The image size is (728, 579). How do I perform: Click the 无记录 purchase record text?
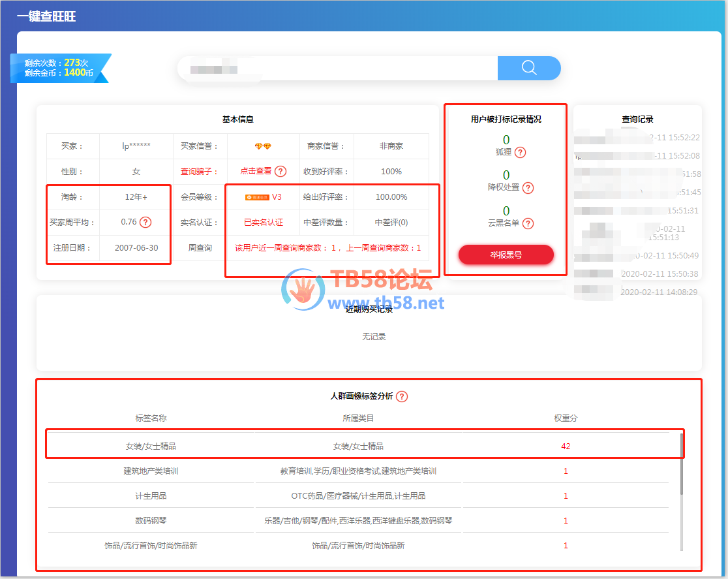[374, 336]
